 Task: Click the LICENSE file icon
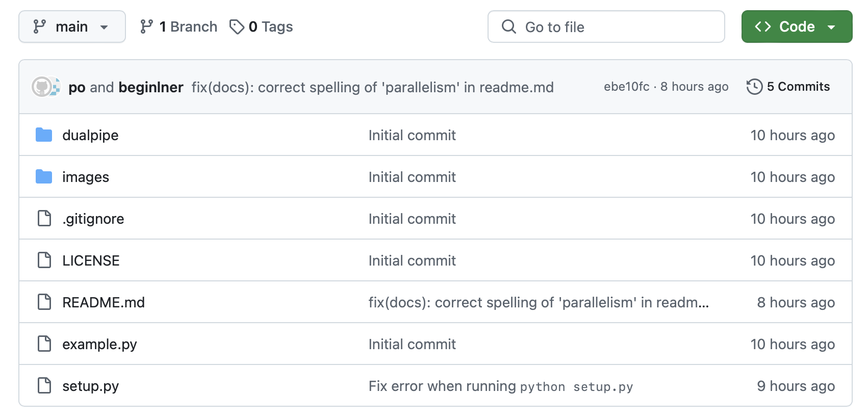point(44,260)
